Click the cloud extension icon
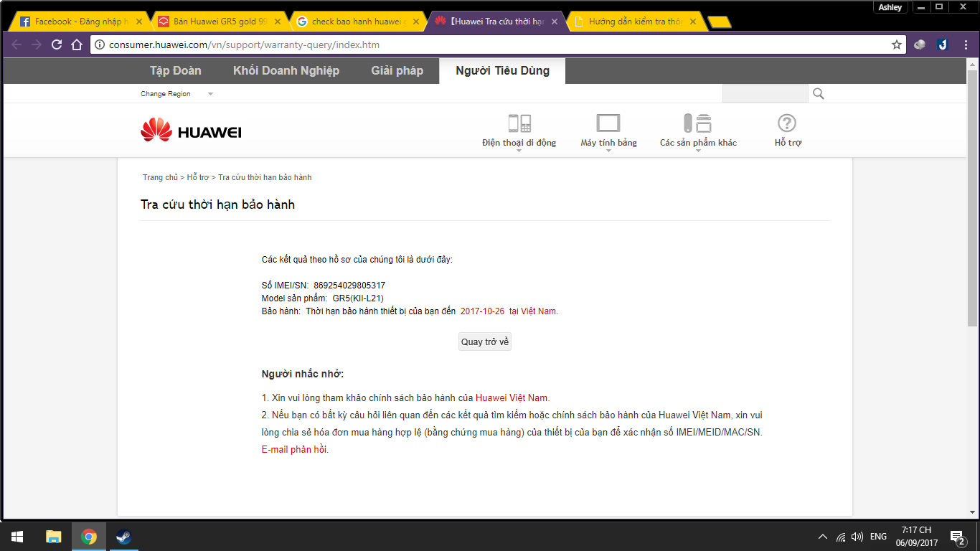The image size is (980, 551). coord(920,44)
